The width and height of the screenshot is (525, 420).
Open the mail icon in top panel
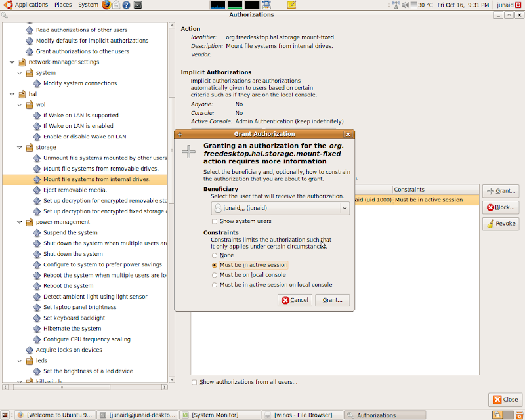116,5
